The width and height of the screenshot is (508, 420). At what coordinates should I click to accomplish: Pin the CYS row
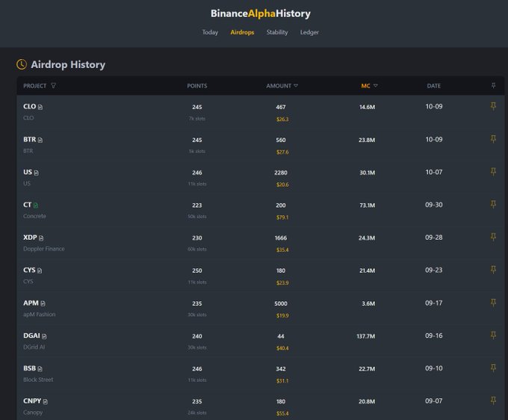click(x=493, y=270)
